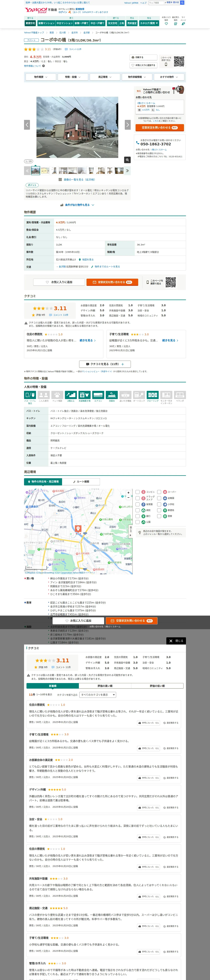Close the クチコミ popup with 閉じる
This screenshot has width=210, height=980.
176,641
